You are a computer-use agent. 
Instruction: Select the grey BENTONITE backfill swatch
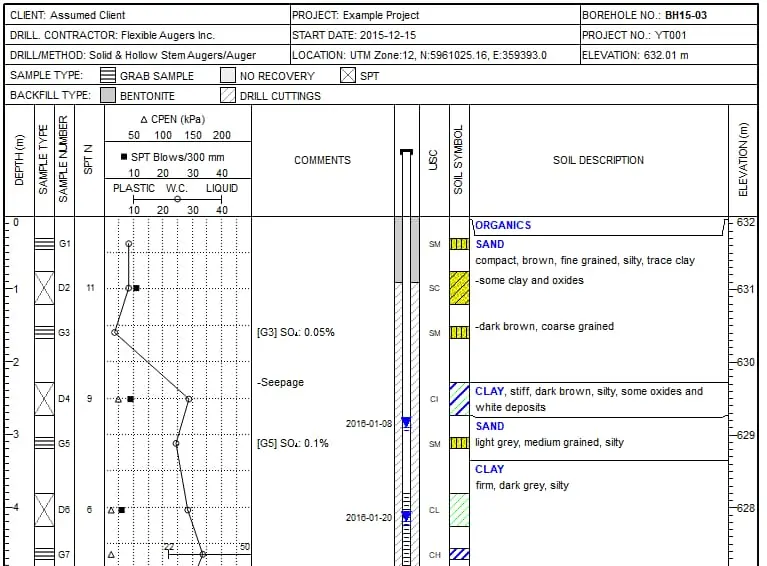coord(108,95)
